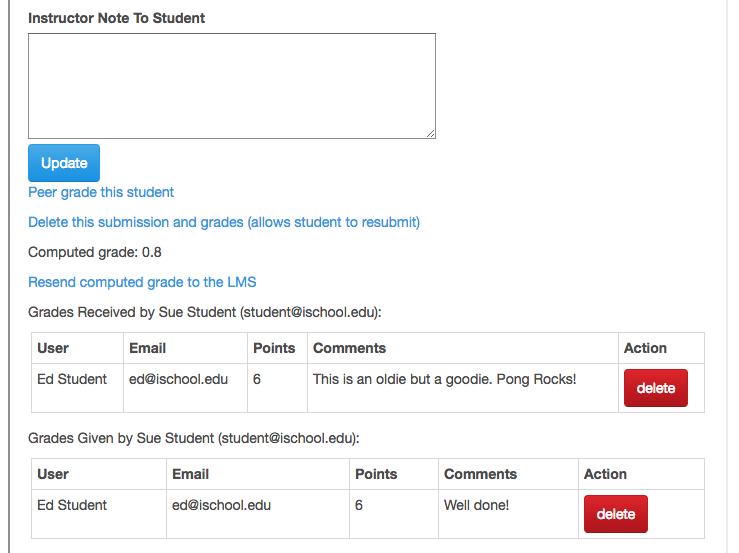Screen dimensions: 739x553
Task: Delete Ed Student's entry in Grades Received table
Action: (x=655, y=388)
